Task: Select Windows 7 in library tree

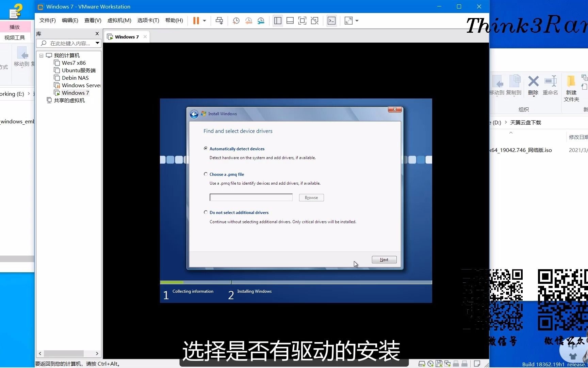Action: pos(75,93)
